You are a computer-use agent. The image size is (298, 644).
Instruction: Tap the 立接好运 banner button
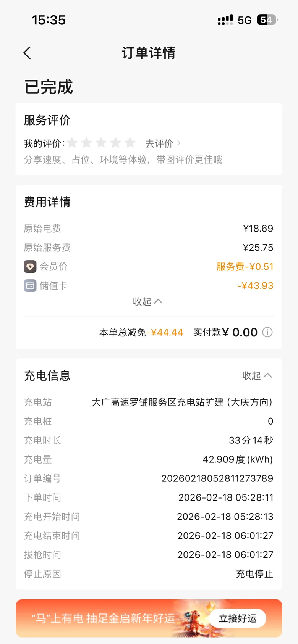[238, 618]
